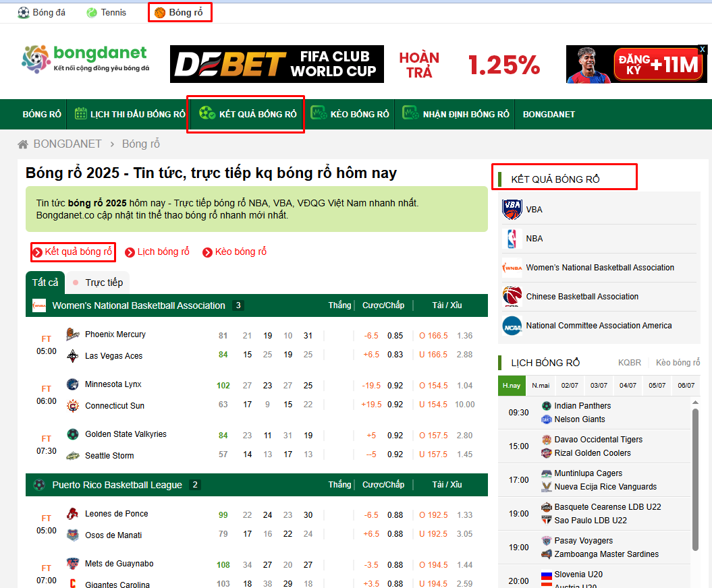Screen dimensions: 712x588
Task: Select the 02/07 schedule date tab
Action: click(570, 386)
